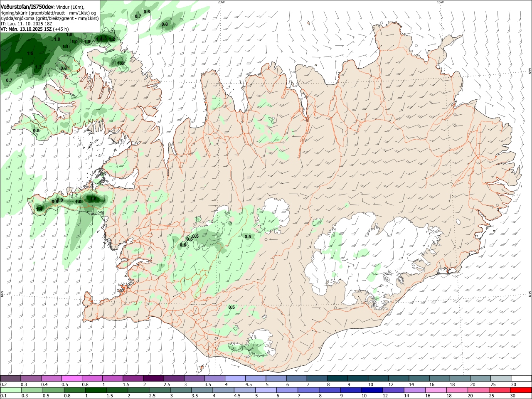The height and width of the screenshot is (399, 532).
Task: Click the 'IT: Lau. 11. 10. 2025 18Z' line
Action: click(26, 24)
